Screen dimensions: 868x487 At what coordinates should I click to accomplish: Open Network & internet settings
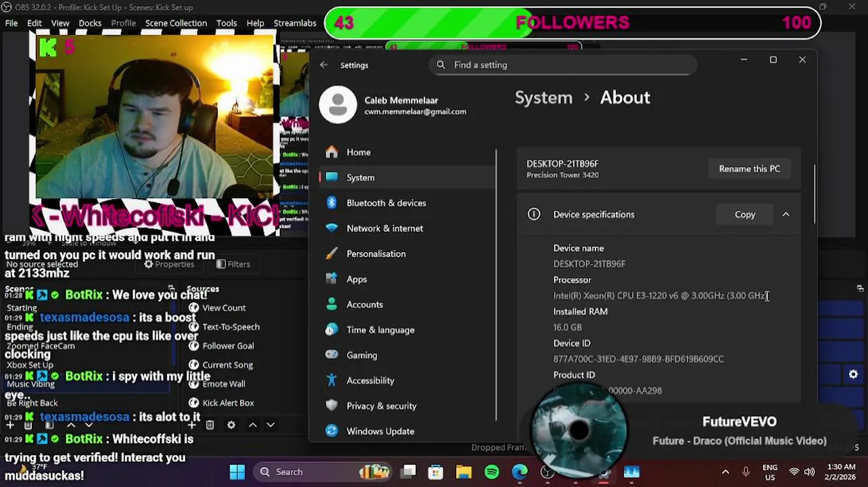click(408, 228)
